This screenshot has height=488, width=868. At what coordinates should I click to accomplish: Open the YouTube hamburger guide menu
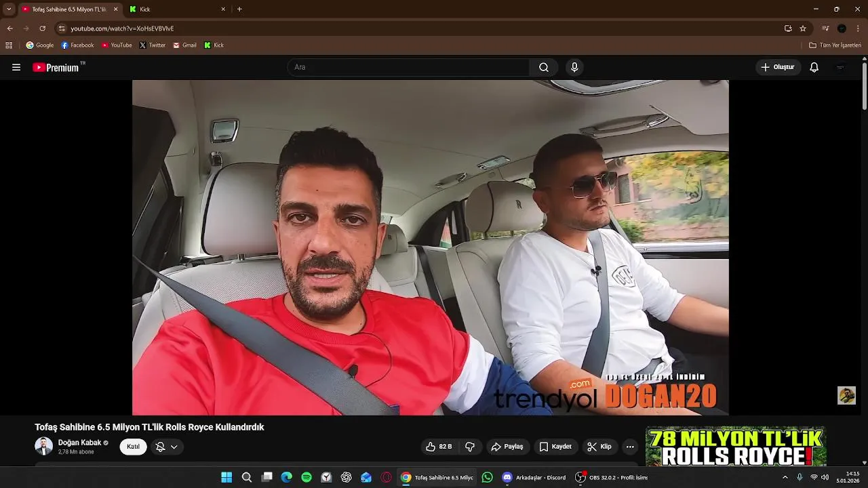point(16,67)
